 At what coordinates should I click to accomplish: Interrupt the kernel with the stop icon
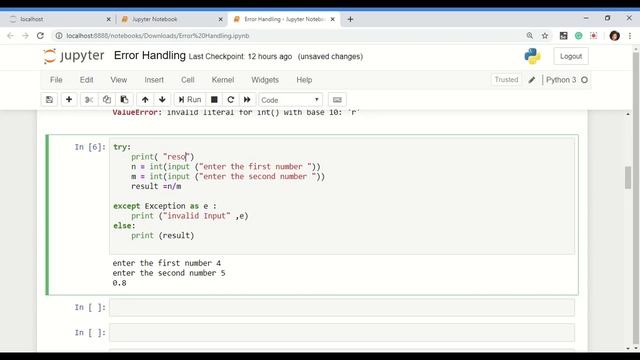tap(214, 100)
